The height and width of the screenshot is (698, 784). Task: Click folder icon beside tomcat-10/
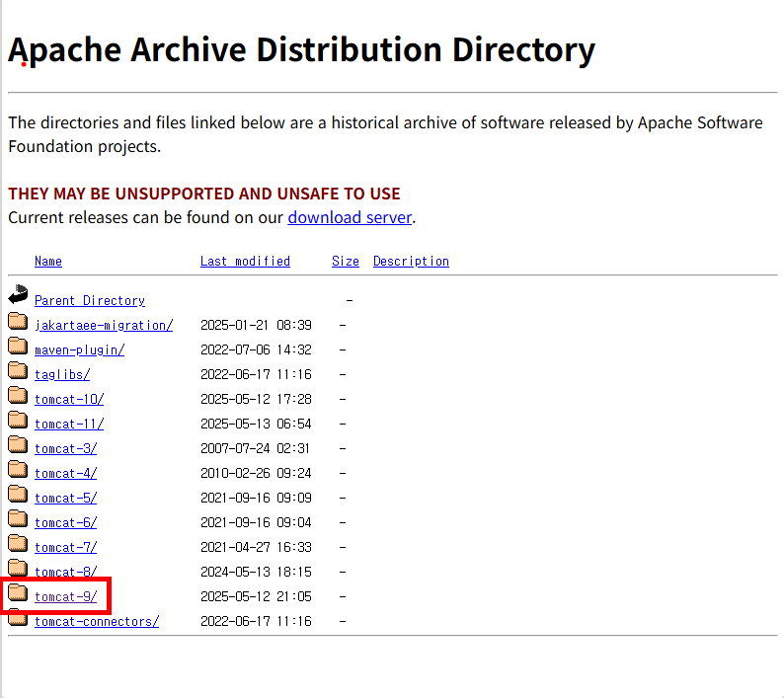18,396
